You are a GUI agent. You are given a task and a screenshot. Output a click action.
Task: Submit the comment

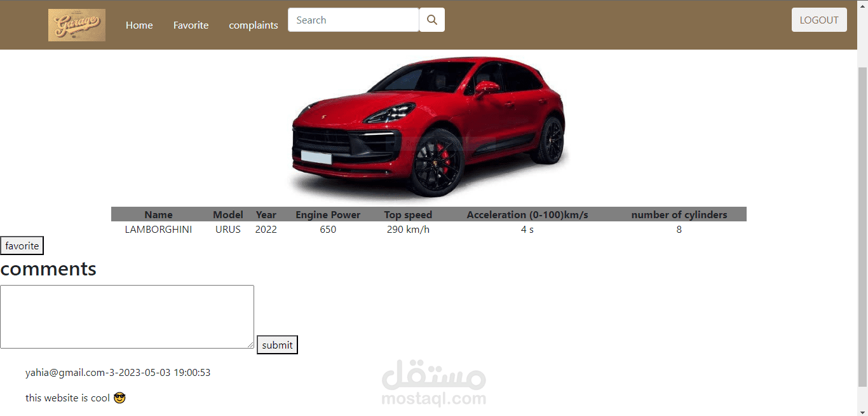277,345
